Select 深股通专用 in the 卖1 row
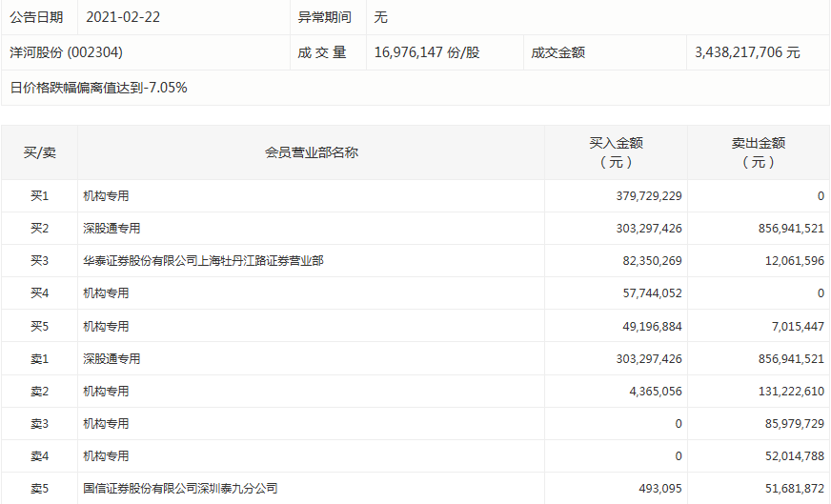The height and width of the screenshot is (504, 831). click(111, 359)
